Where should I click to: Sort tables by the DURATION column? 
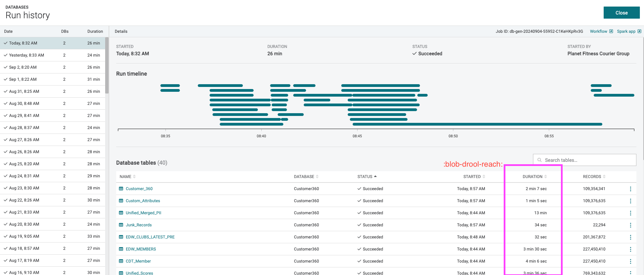tap(535, 177)
